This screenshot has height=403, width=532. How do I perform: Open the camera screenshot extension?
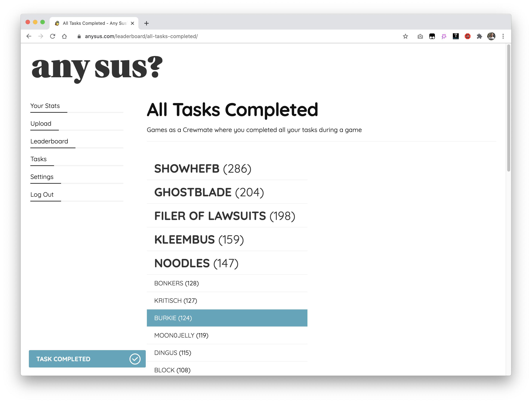pos(420,36)
